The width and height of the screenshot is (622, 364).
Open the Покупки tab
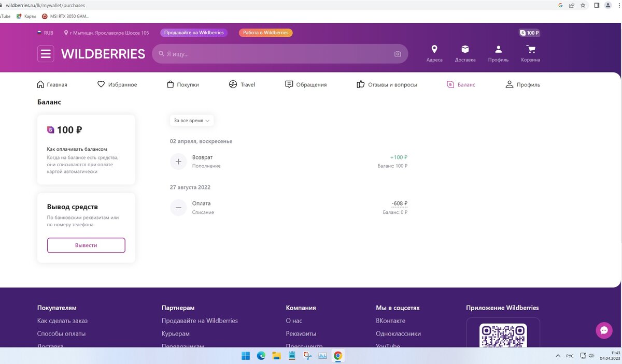pos(183,84)
